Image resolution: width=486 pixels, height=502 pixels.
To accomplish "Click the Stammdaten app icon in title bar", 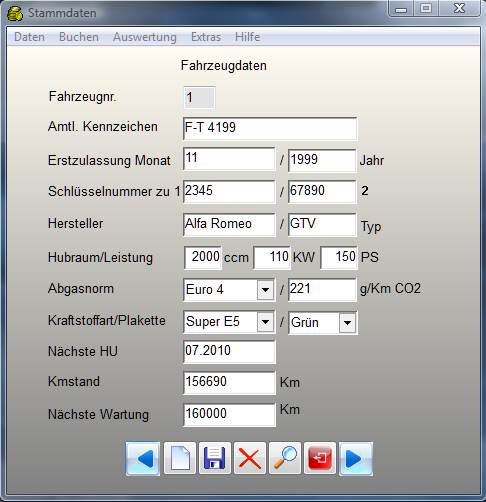I will (15, 14).
